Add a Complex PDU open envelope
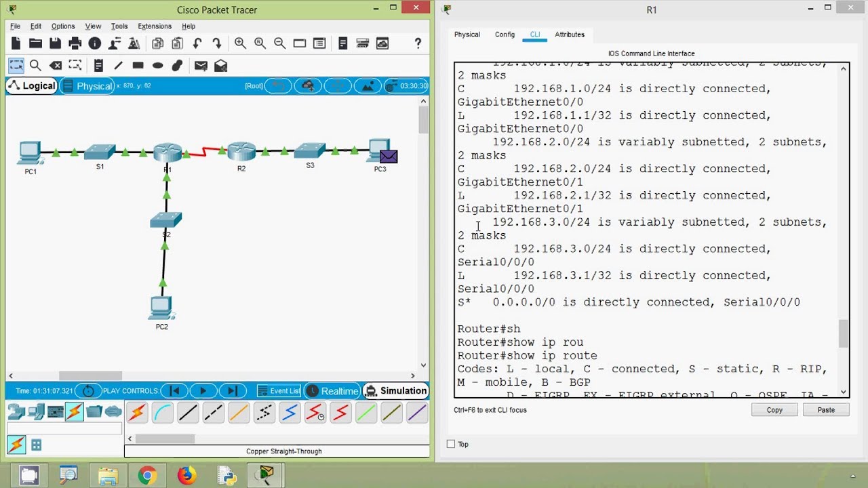Image resolution: width=868 pixels, height=488 pixels. pos(220,66)
